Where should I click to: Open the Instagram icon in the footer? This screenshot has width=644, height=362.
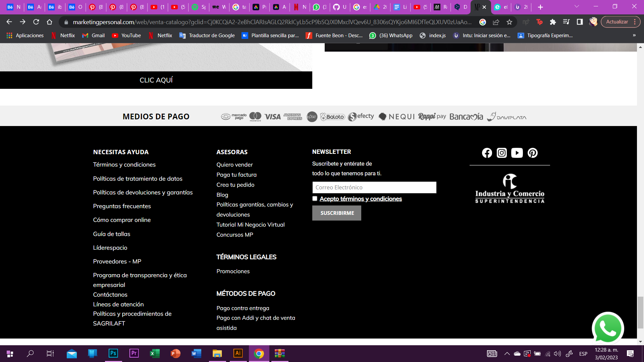[x=502, y=153]
